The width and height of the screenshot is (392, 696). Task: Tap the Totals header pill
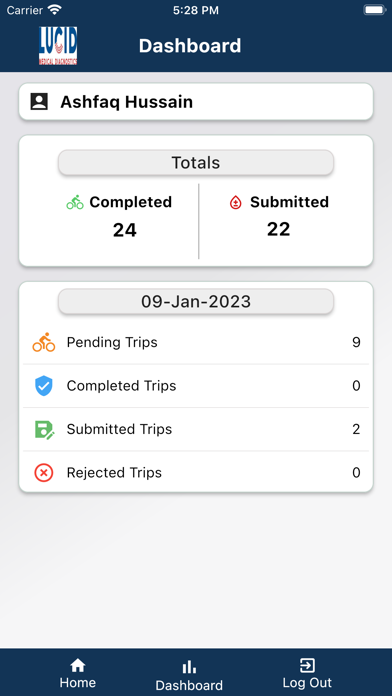[x=196, y=163]
